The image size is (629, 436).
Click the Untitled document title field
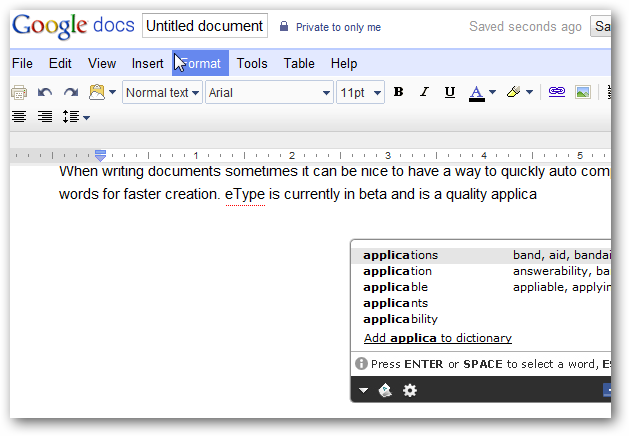205,26
